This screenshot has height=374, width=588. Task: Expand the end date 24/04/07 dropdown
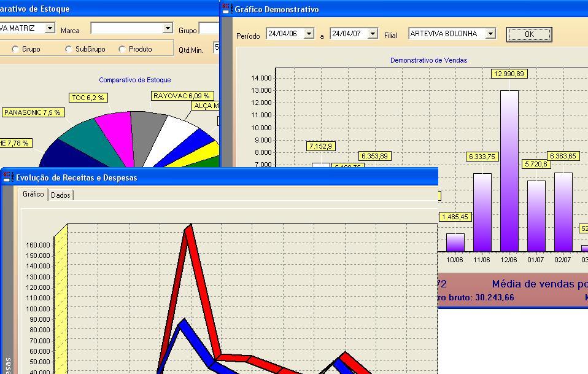tap(373, 34)
